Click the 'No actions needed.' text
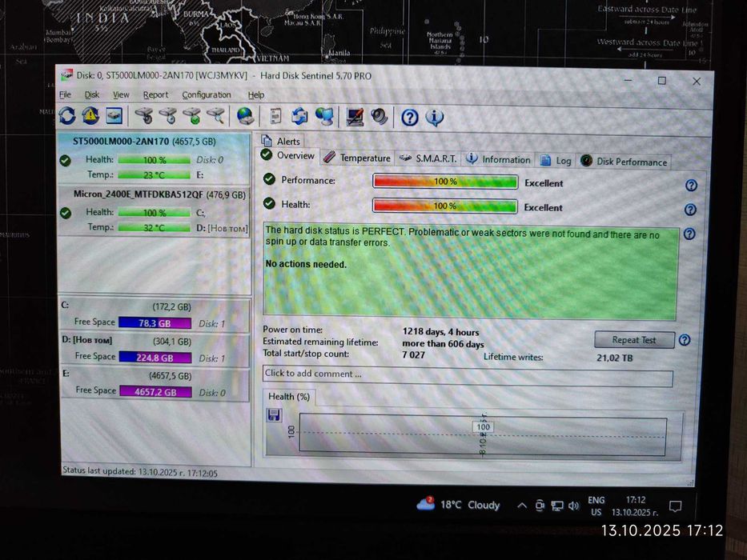The image size is (747, 560). [306, 264]
